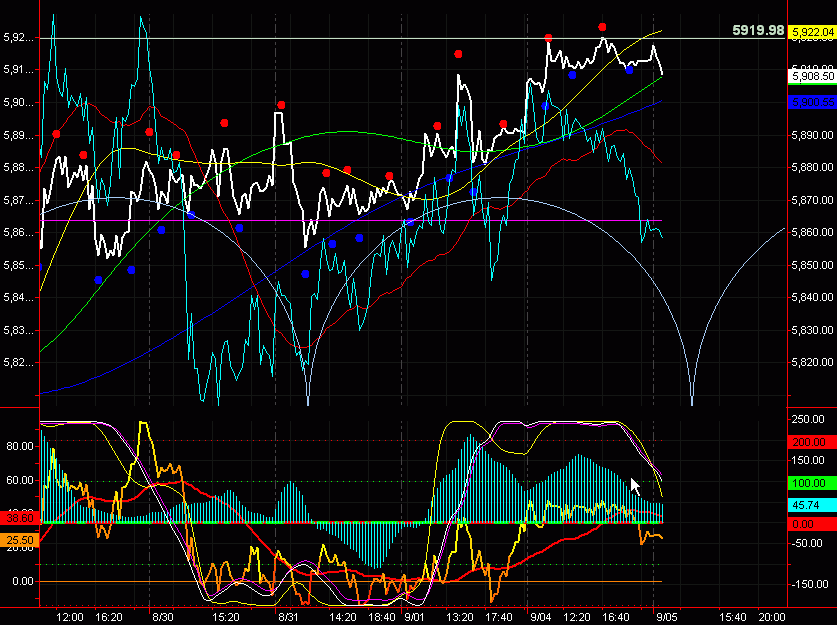Click the 15:40 time axis label
The width and height of the screenshot is (837, 625).
point(732,618)
